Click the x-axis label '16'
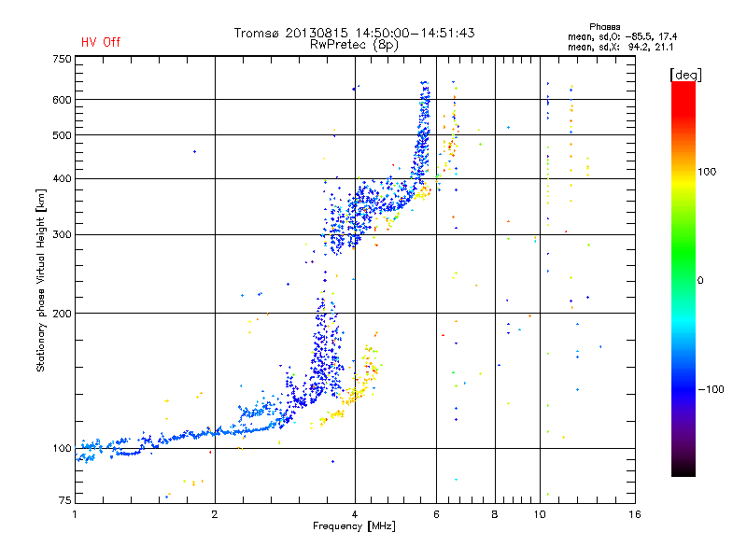This screenshot has width=747, height=560. [x=635, y=514]
